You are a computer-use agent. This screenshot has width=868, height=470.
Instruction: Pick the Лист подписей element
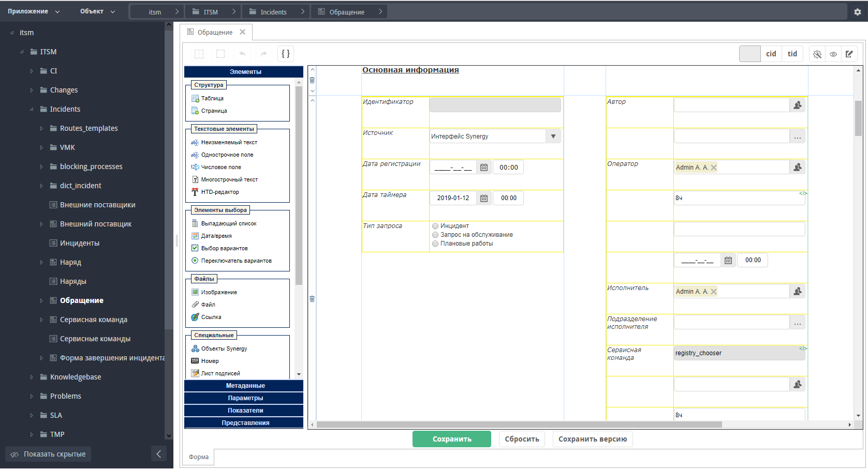216,373
